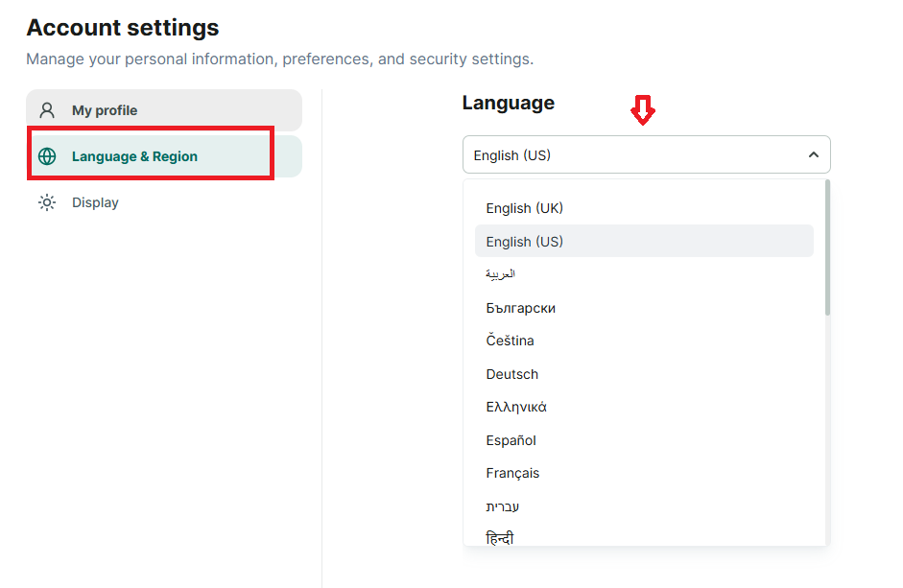Click the My profile person icon
The height and width of the screenshot is (588, 903).
tap(47, 110)
